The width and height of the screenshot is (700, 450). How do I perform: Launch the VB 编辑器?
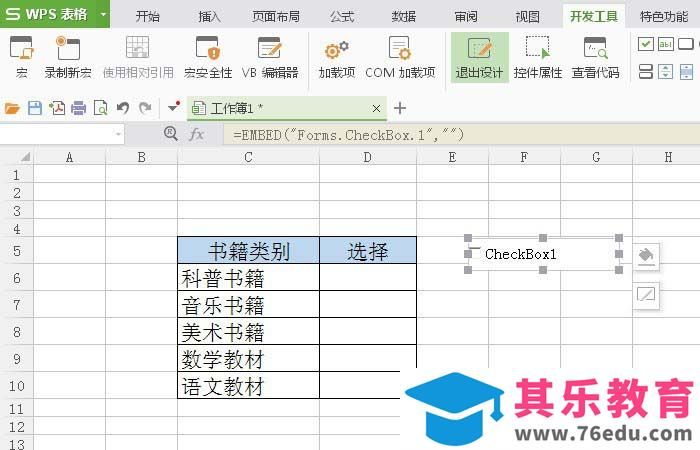[270, 57]
